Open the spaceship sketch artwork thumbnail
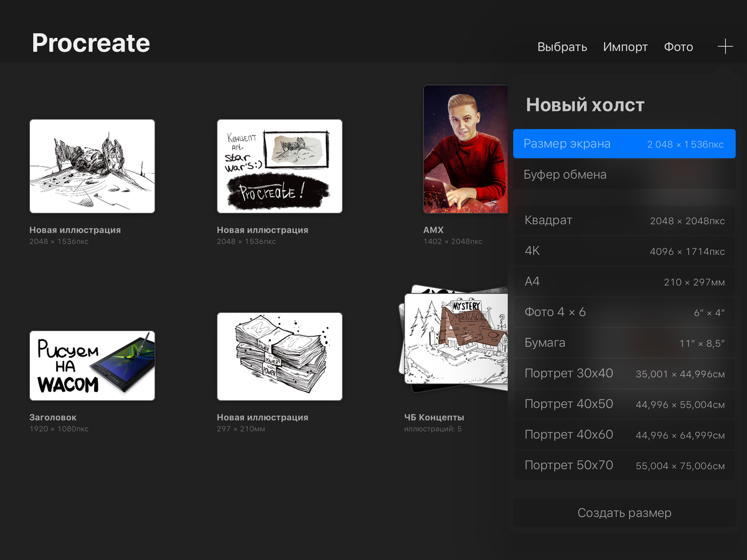The image size is (747, 560). pos(92,166)
